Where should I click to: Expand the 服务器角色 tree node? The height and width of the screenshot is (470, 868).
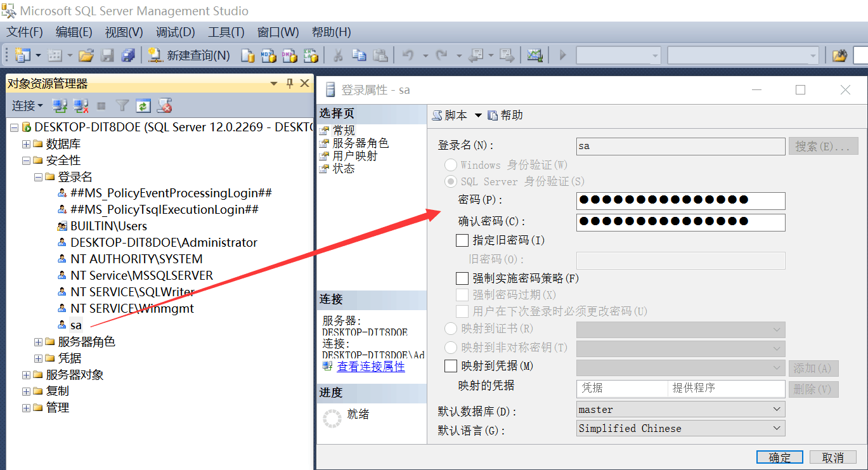(x=39, y=342)
